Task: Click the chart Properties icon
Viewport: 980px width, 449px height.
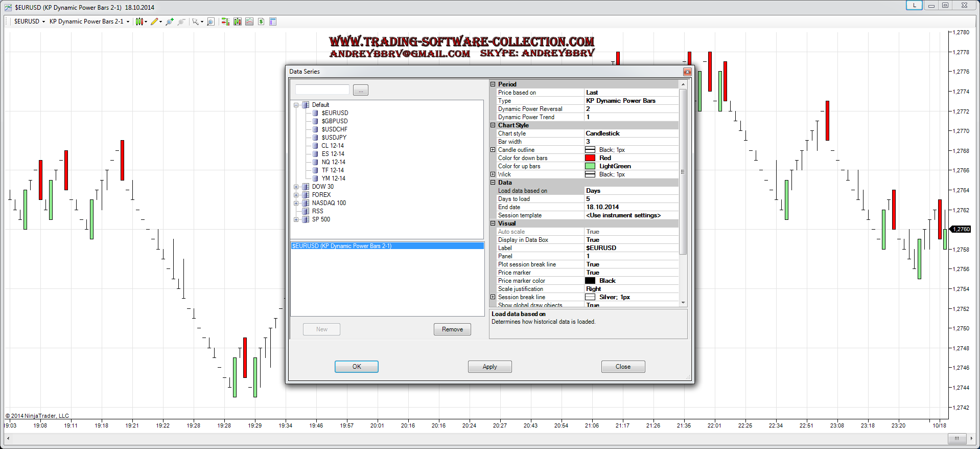Action: click(273, 21)
